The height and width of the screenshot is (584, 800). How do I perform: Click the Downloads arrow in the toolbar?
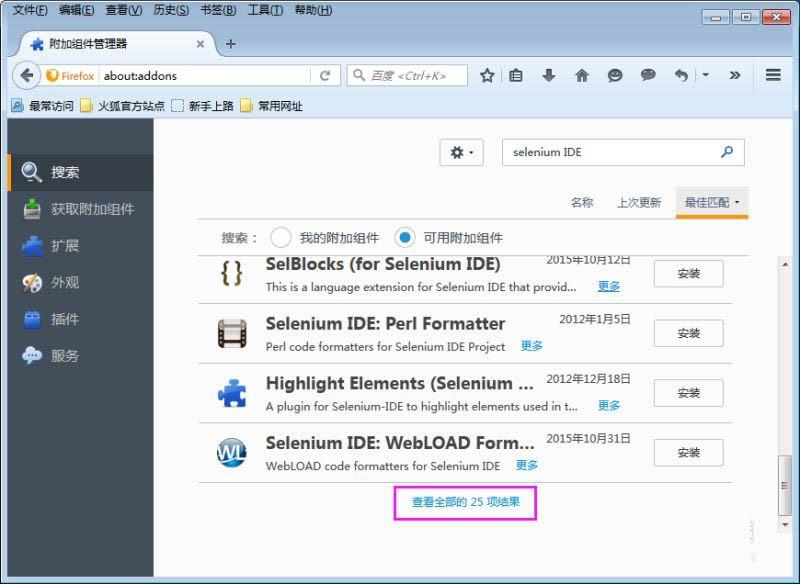(550, 75)
